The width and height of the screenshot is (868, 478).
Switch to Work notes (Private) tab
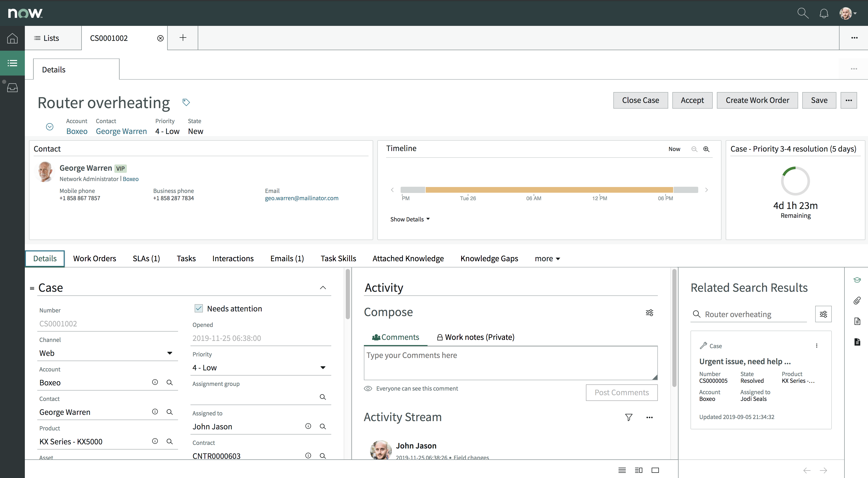click(475, 337)
